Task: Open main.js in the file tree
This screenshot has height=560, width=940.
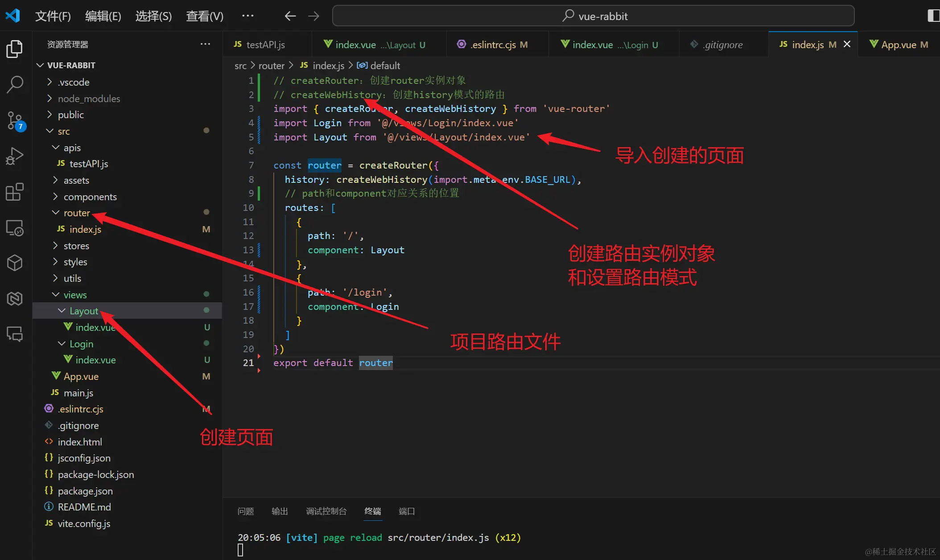Action: 78,393
